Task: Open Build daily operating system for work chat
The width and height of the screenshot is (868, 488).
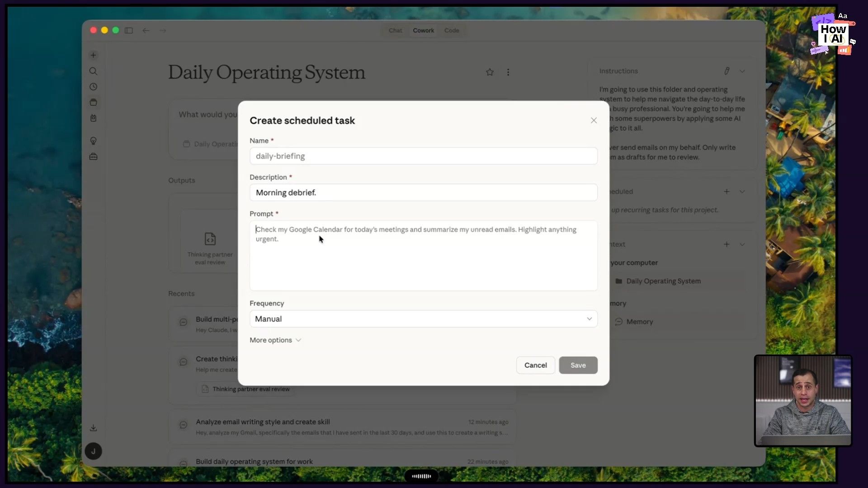Action: (x=342, y=459)
